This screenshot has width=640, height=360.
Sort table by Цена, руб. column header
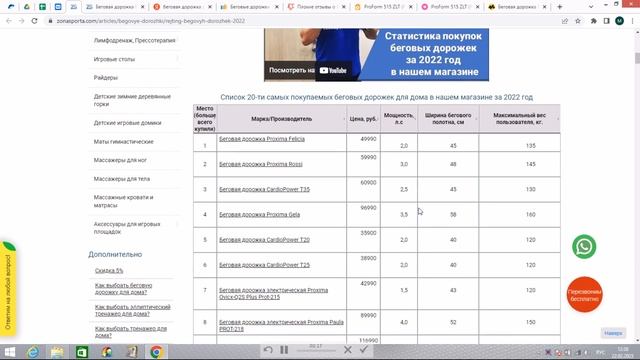tap(363, 119)
